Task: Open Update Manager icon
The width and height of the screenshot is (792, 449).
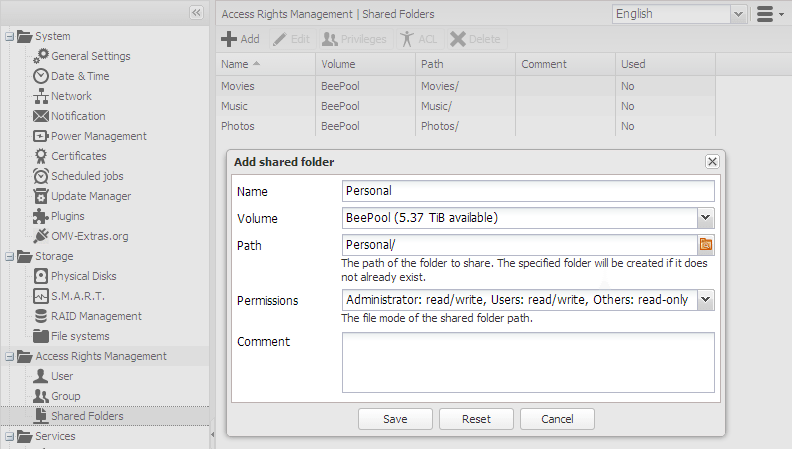Action: pos(41,196)
